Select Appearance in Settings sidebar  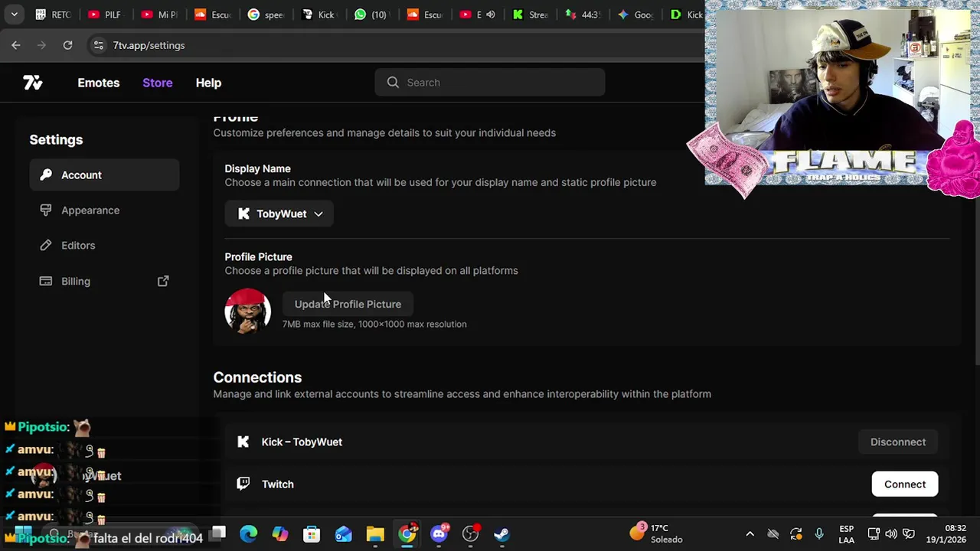pos(104,210)
